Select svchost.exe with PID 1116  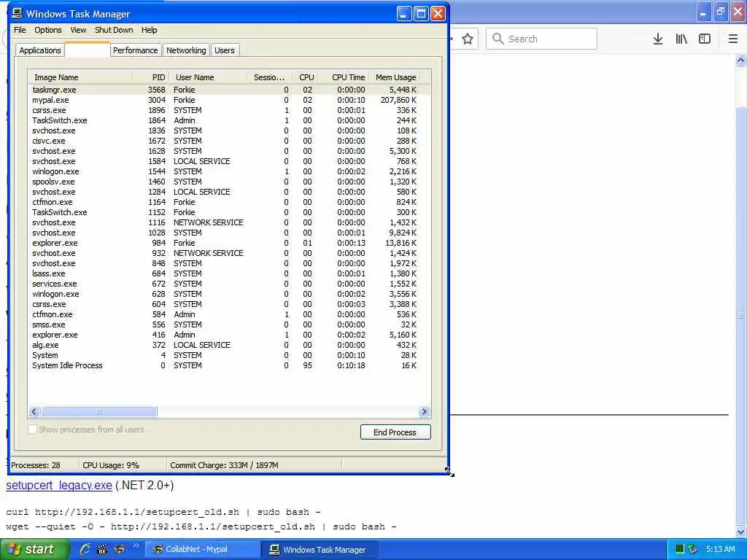(x=228, y=223)
